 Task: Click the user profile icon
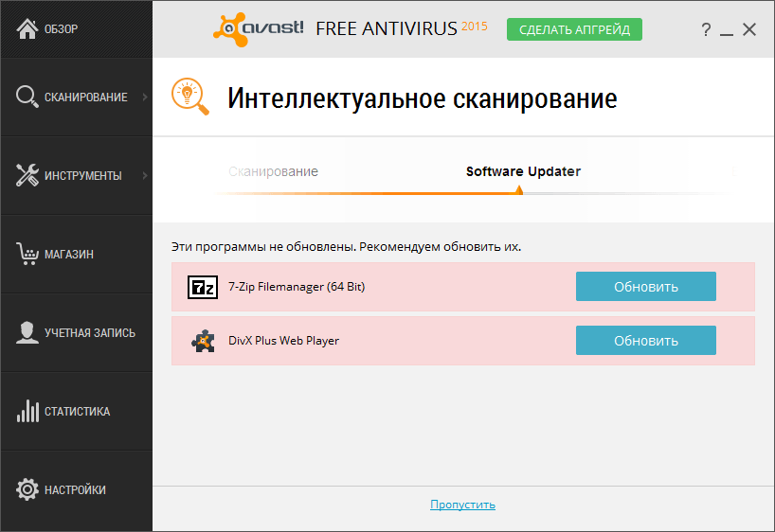27,332
